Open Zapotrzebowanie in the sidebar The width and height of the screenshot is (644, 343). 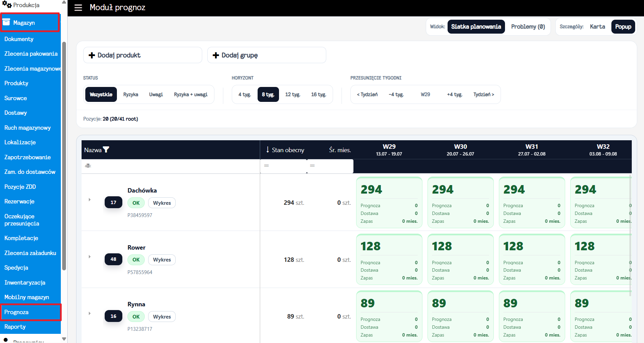pos(28,157)
